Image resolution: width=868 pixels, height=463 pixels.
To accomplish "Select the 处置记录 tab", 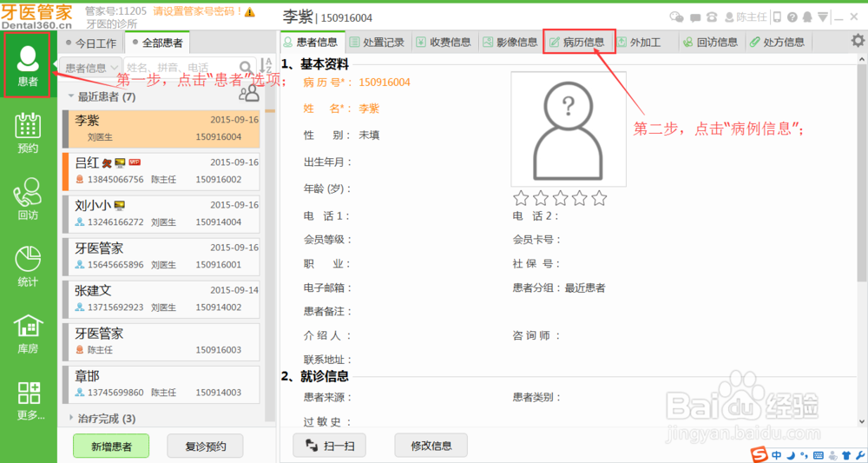I will tap(378, 42).
